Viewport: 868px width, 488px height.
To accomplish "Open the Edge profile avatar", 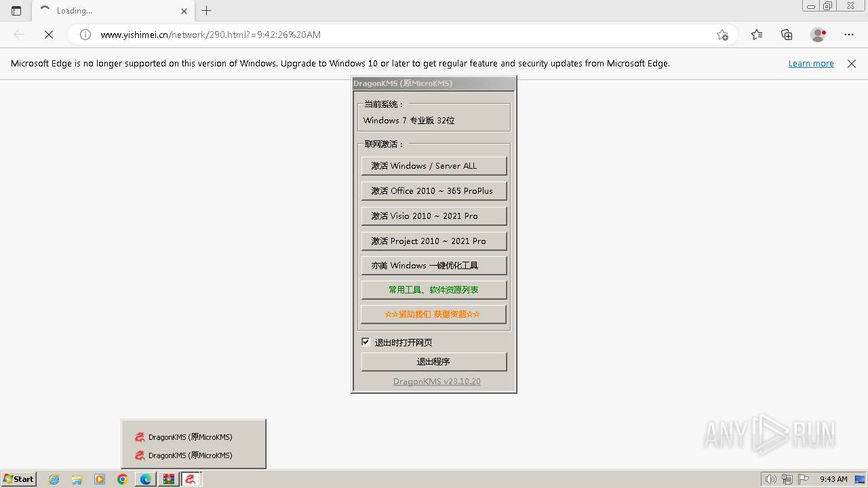I will coord(818,35).
